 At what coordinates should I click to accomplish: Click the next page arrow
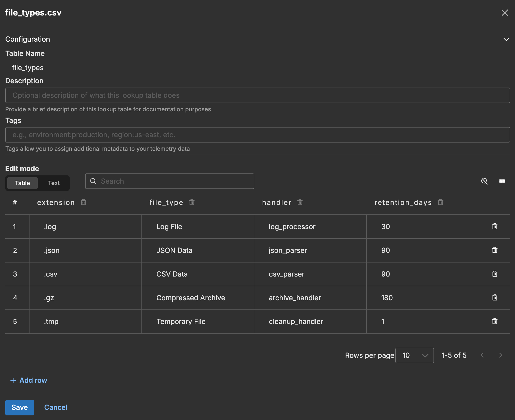(x=500, y=355)
